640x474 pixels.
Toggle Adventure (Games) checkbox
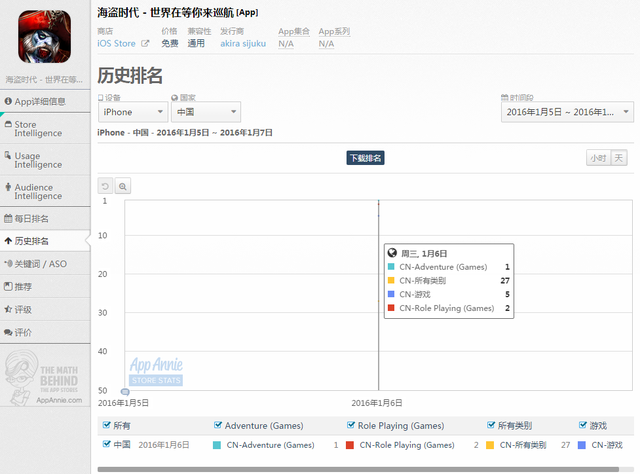(x=218, y=425)
